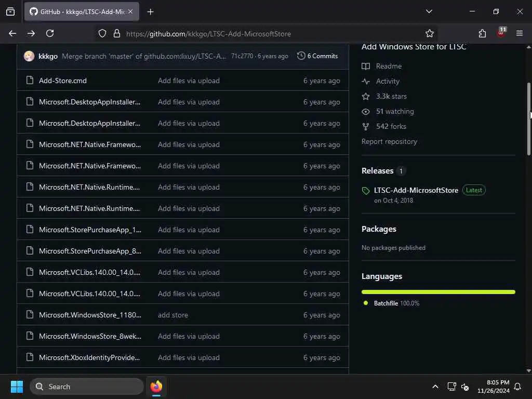Image resolution: width=532 pixels, height=399 pixels.
Task: Click the Activity pulse icon
Action: pyautogui.click(x=365, y=81)
